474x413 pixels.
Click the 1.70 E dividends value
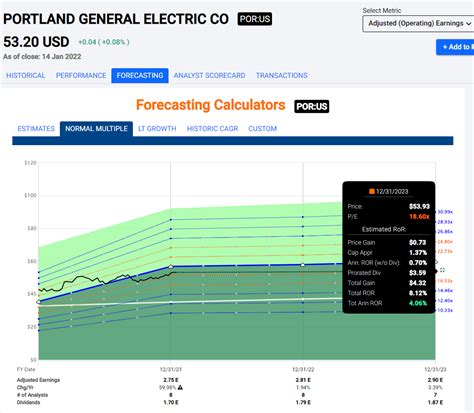[x=171, y=402]
